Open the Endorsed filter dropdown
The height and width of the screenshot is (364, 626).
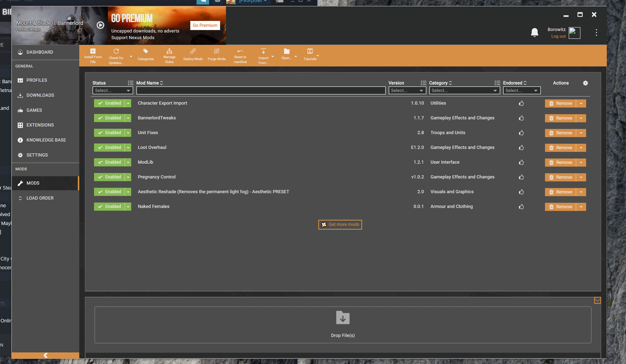pos(522,91)
